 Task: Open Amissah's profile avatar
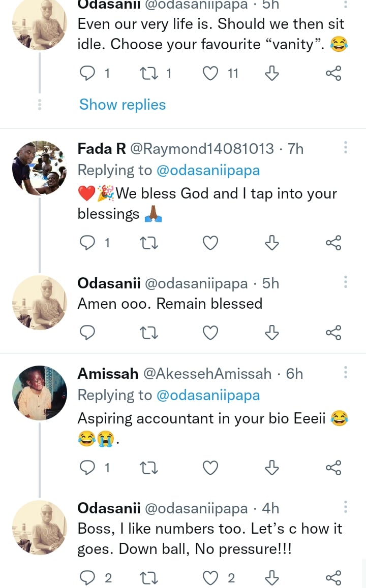click(x=39, y=393)
